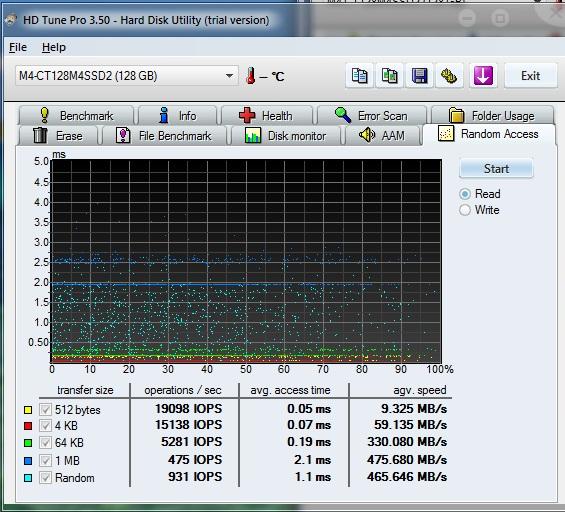Viewport: 565px width, 512px height.
Task: Click the blue 1 MB color swatch
Action: coord(28,460)
